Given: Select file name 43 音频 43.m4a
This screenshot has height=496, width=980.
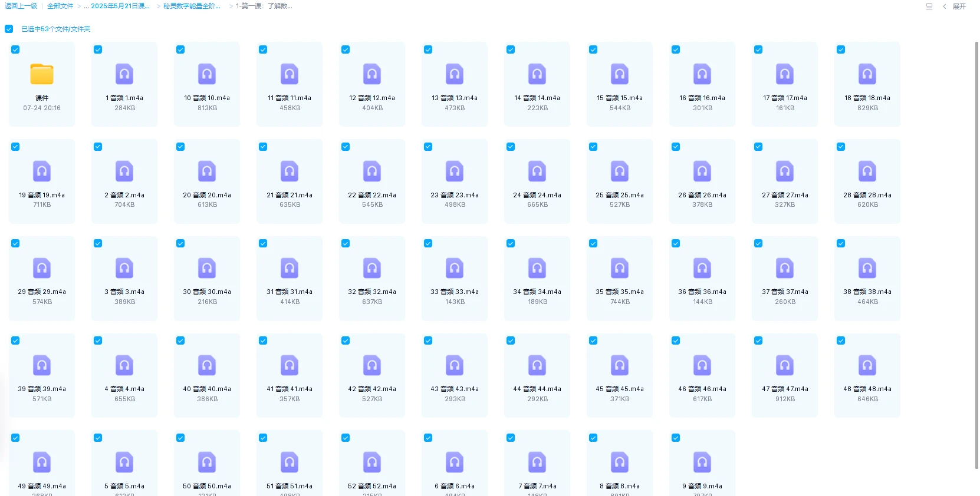Looking at the screenshot, I should pos(455,389).
